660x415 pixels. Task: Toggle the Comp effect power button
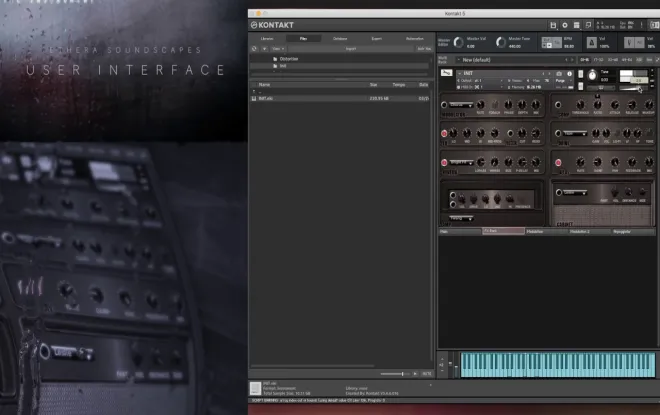pos(558,105)
